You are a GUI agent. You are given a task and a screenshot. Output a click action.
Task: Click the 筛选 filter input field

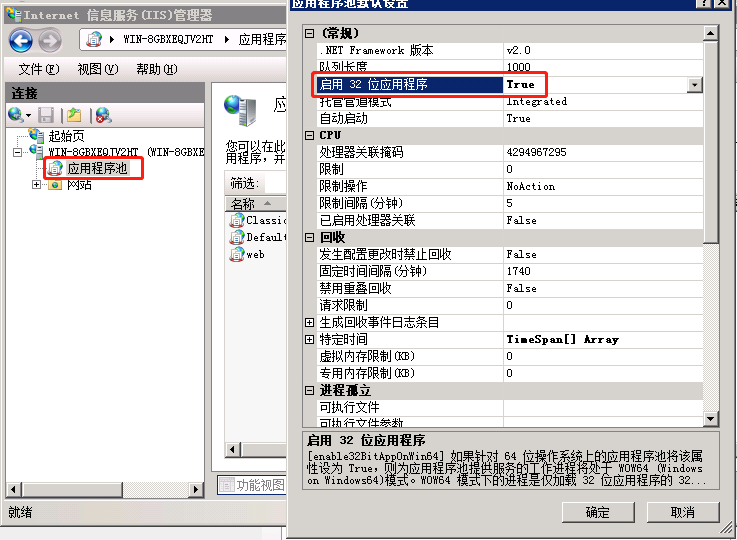click(x=276, y=183)
